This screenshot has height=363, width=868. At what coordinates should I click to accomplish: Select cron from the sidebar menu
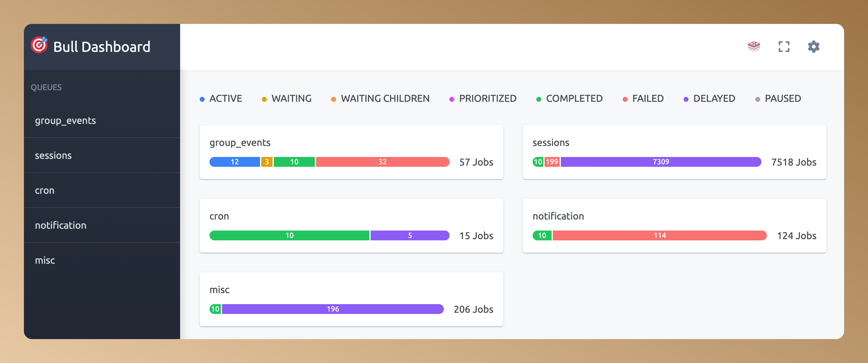tap(44, 190)
